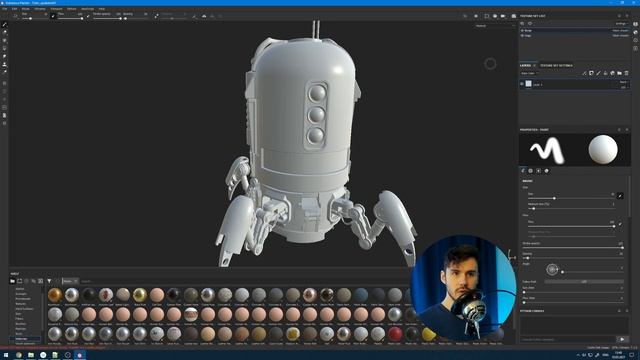
Task: Open the last material tab icon in Properties
Action: point(547,171)
